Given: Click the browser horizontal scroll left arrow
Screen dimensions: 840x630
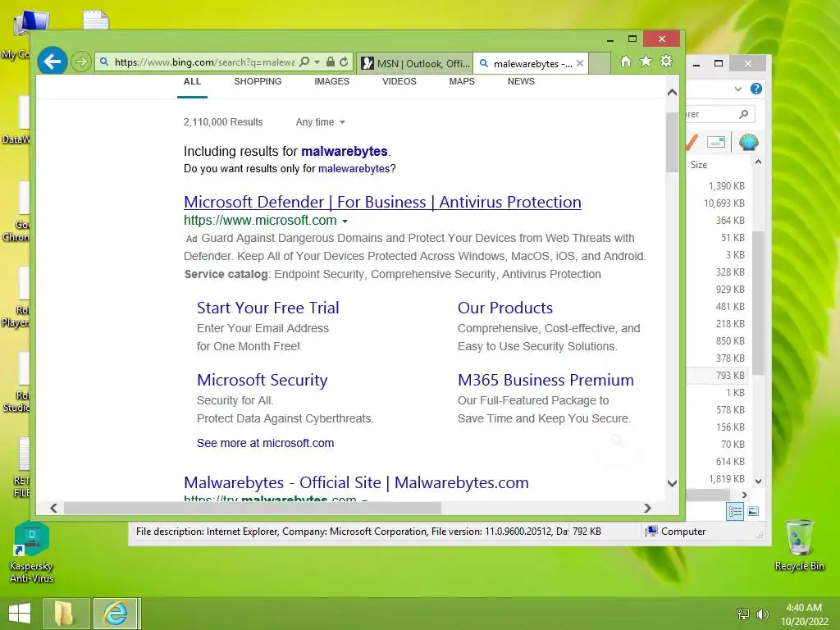Looking at the screenshot, I should click(x=53, y=508).
